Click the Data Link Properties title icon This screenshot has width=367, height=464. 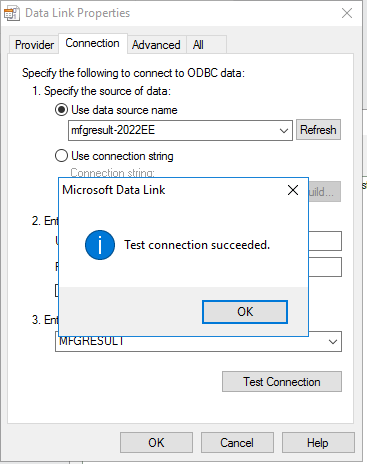[x=12, y=13]
